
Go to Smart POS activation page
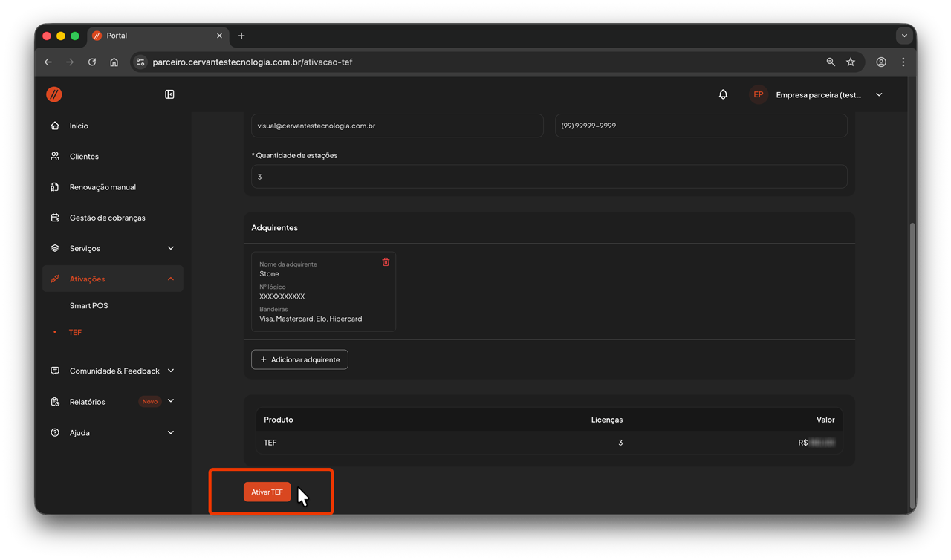coord(89,306)
